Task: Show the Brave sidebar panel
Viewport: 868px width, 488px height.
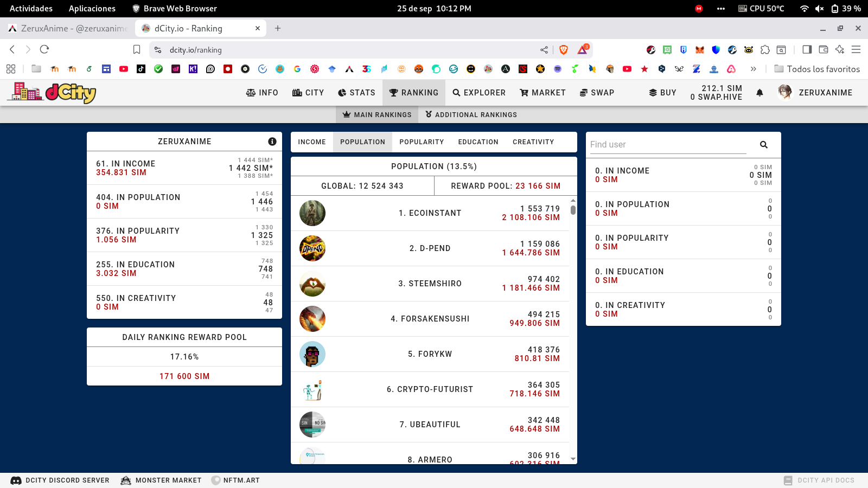Action: click(x=807, y=49)
